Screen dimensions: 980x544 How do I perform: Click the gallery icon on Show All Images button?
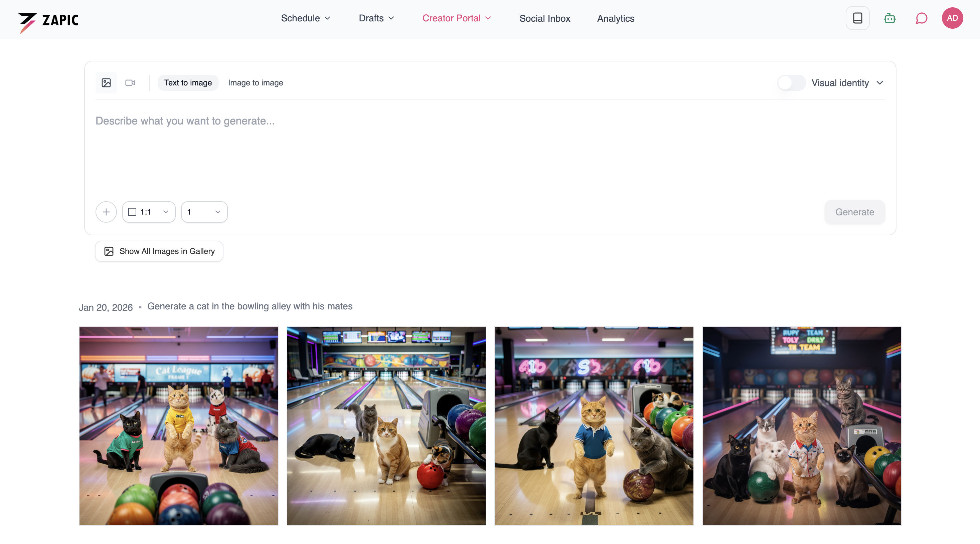coord(109,251)
